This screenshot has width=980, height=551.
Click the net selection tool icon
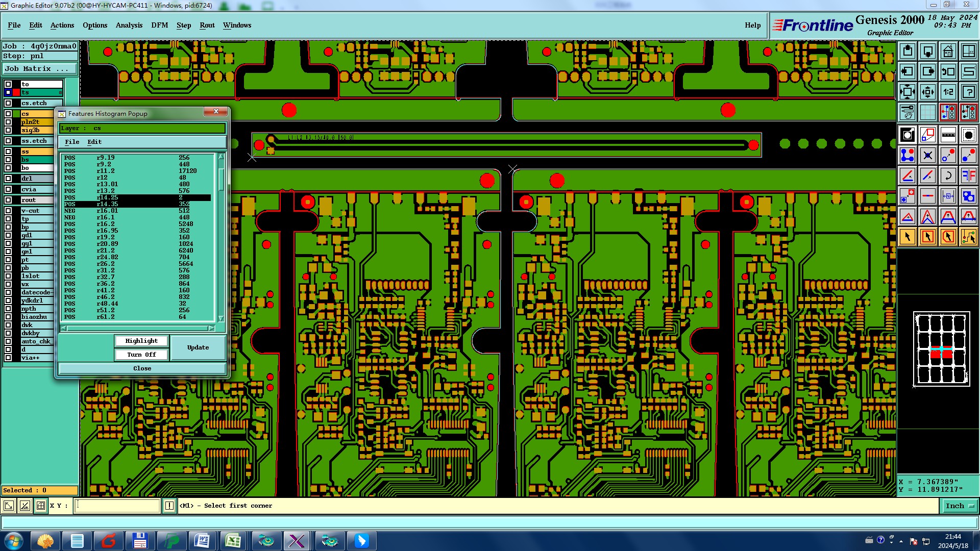coord(968,237)
